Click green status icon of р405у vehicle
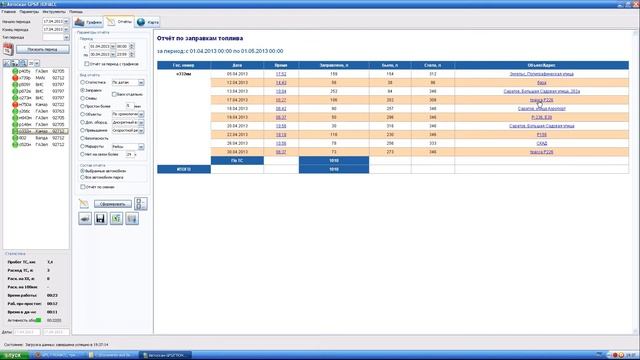The width and height of the screenshot is (640, 360). (x=15, y=71)
